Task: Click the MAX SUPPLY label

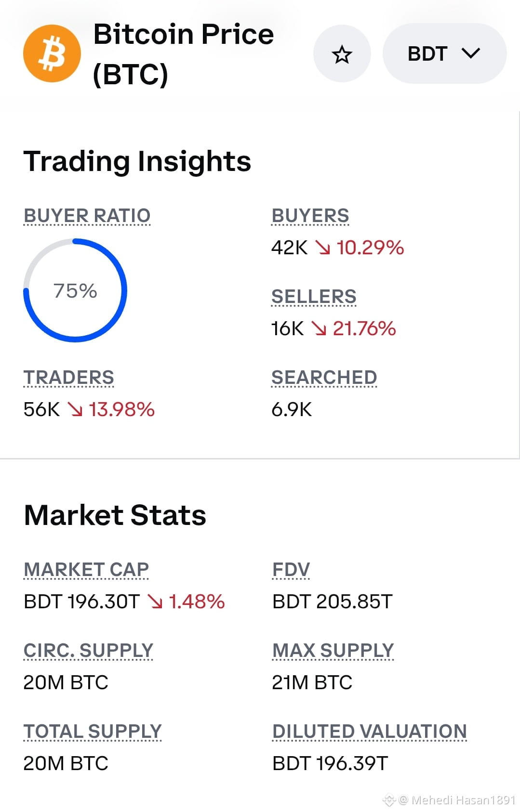Action: pyautogui.click(x=333, y=650)
